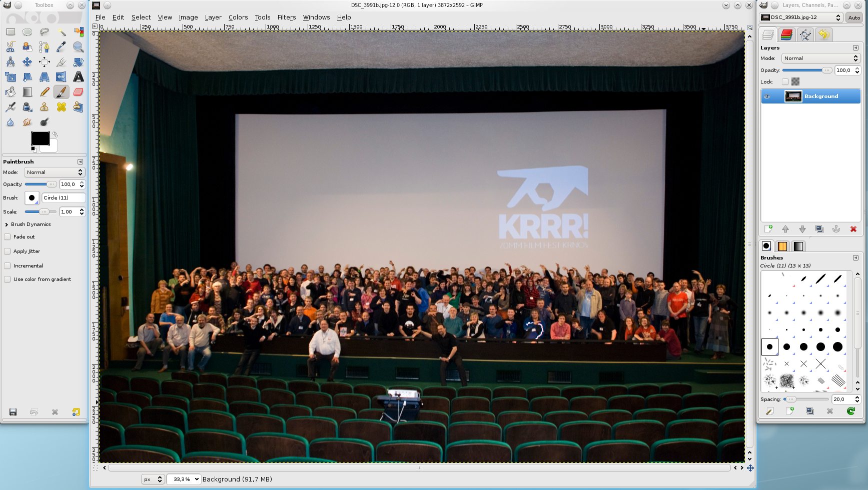Click the Auto button
Viewport: 868px width, 490px height.
tap(854, 17)
